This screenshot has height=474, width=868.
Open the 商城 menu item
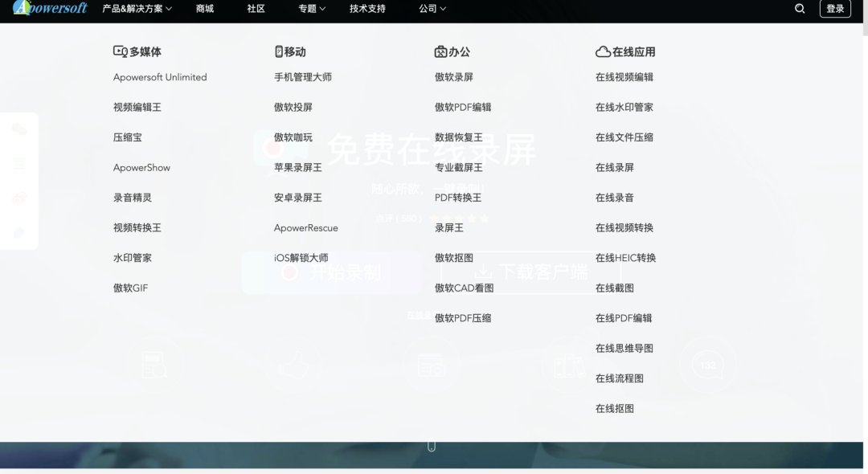pos(205,8)
